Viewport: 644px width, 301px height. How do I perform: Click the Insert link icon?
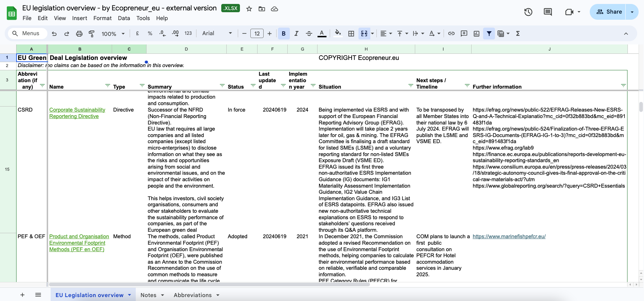(451, 34)
